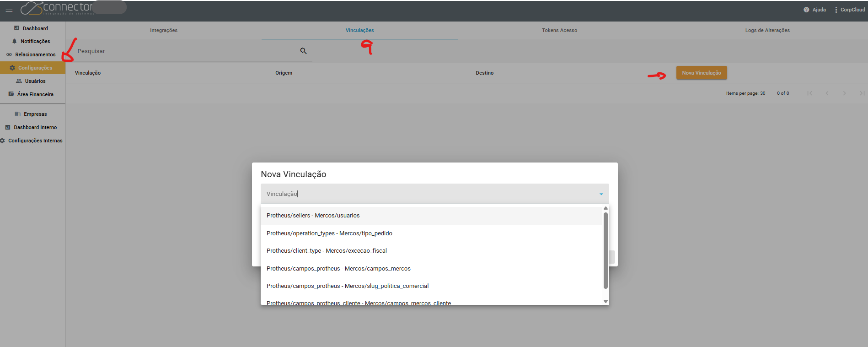
Task: Pick Protheus/client_type - Mercos/excecao_fiscal option
Action: click(327, 251)
